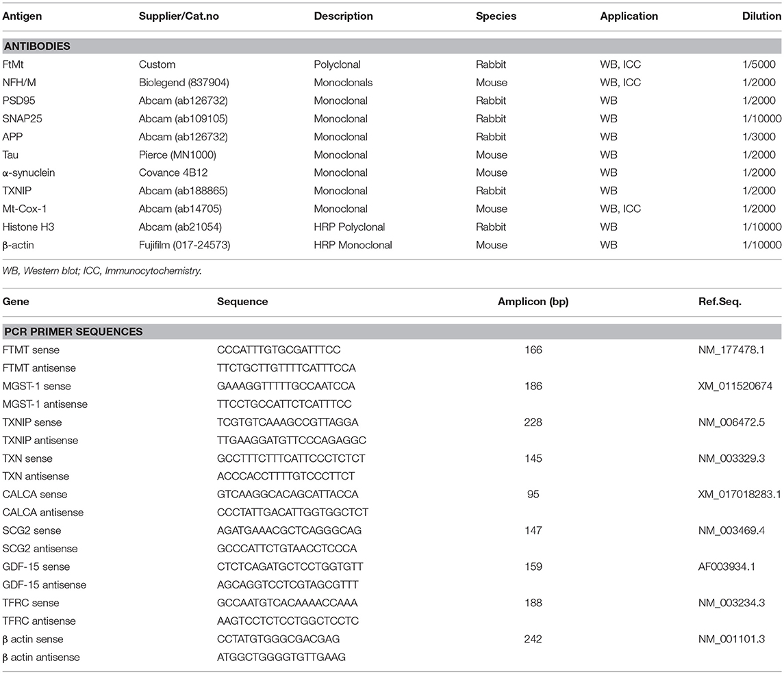Image resolution: width=784 pixels, height=674 pixels.
Task: Select the Mt-Cox-1 antigen cell
Action: click(25, 209)
